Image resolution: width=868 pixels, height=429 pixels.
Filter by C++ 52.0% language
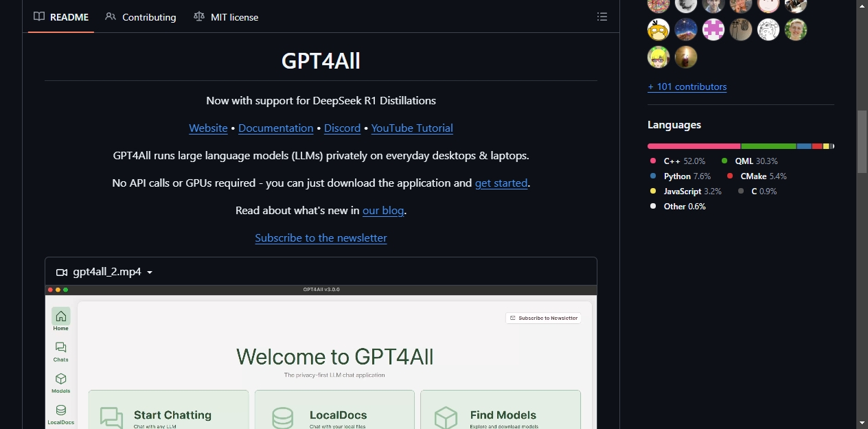coord(678,161)
